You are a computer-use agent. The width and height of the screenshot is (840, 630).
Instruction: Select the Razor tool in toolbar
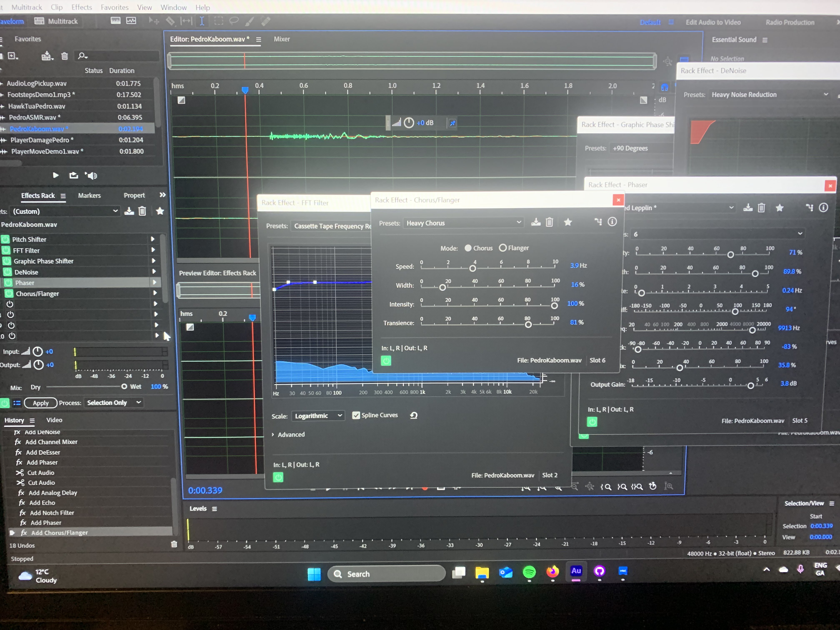tap(170, 21)
